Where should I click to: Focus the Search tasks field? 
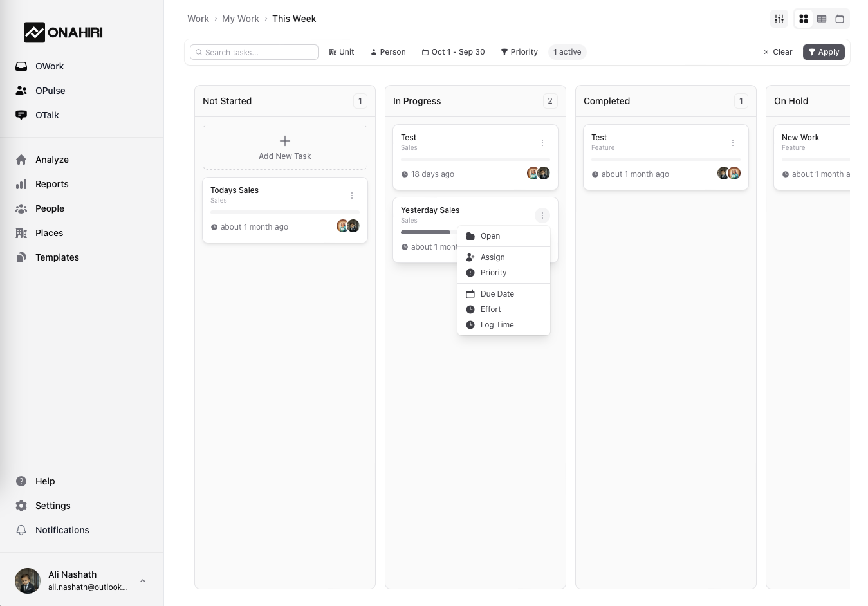[254, 52]
